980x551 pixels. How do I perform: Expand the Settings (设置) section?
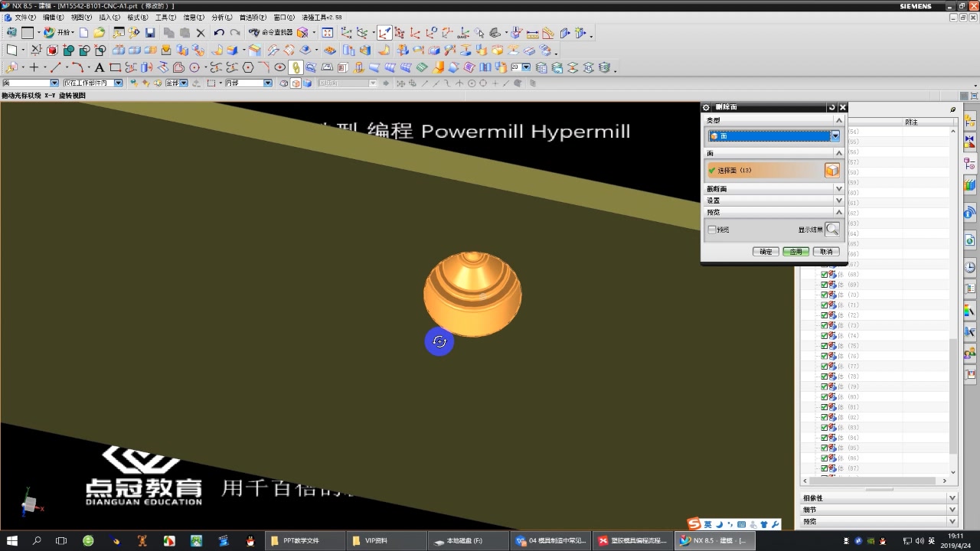point(839,200)
